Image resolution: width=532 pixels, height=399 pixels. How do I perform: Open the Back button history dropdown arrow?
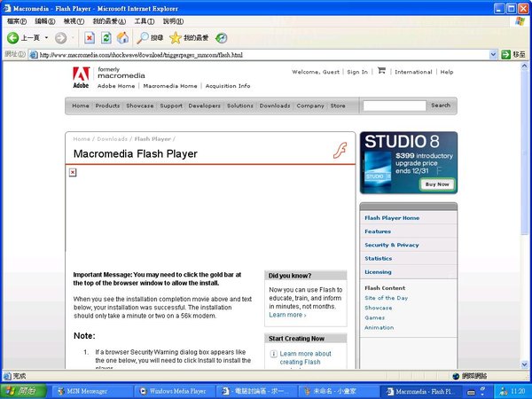pyautogui.click(x=46, y=37)
